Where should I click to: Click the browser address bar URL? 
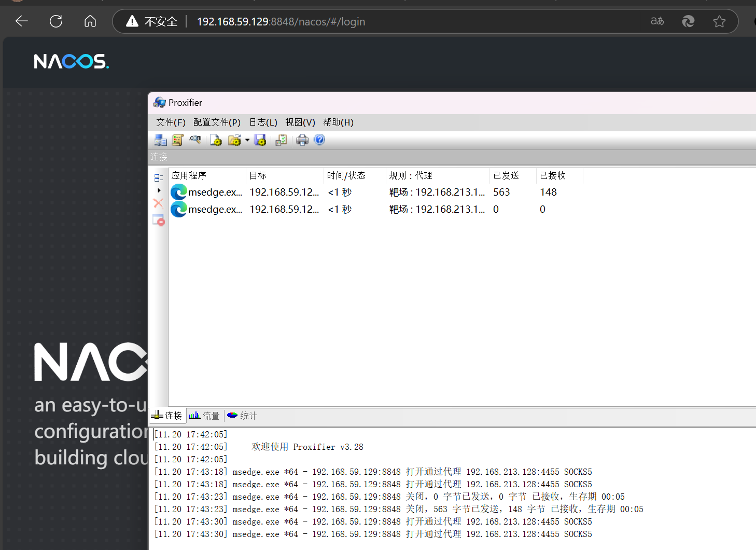click(281, 22)
